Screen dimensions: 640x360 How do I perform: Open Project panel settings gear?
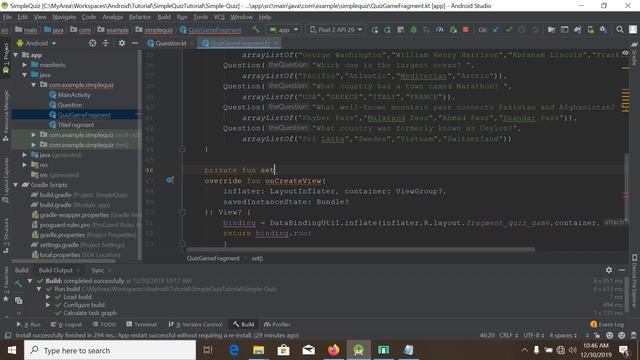[x=122, y=43]
